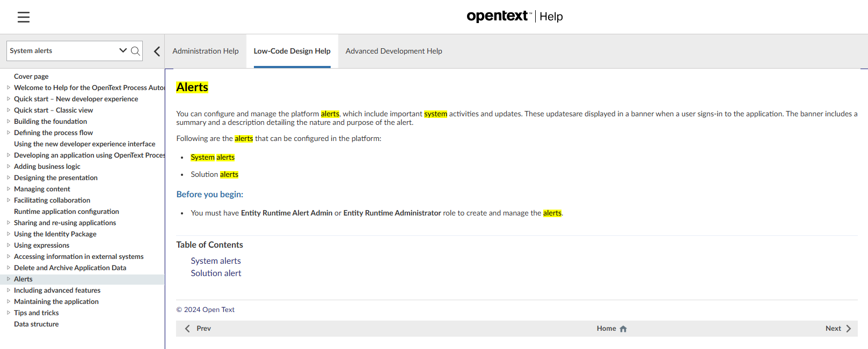Select Data structure in the sidebar
Screen dimensions: 868x349
pos(37,324)
